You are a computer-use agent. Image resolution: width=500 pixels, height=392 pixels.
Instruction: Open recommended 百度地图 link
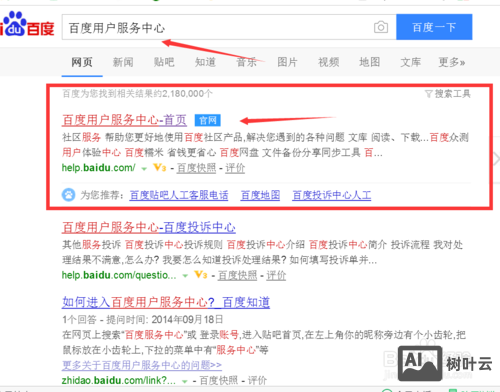click(260, 195)
